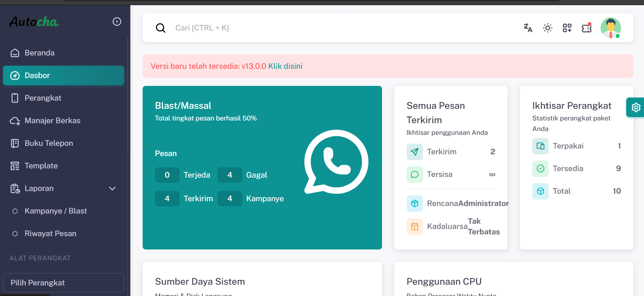Click the Terkirim count badge in Blast card
Viewport: 644px width, 296px height.
167,198
